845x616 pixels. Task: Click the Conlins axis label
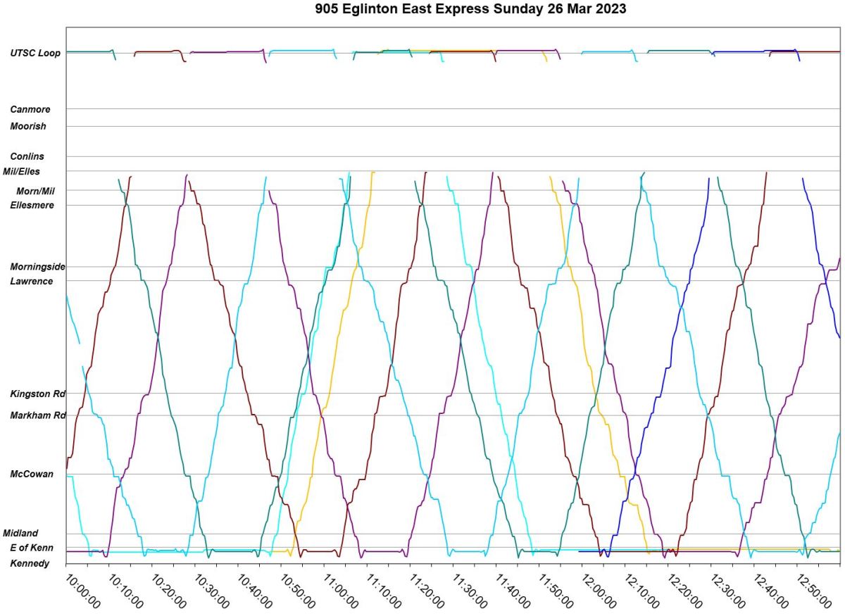tap(27, 157)
